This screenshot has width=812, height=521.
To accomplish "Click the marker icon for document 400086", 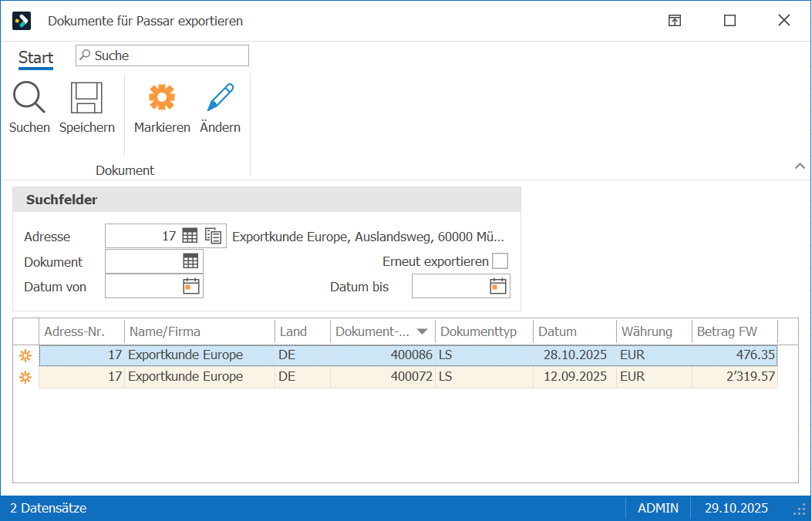I will 25,355.
